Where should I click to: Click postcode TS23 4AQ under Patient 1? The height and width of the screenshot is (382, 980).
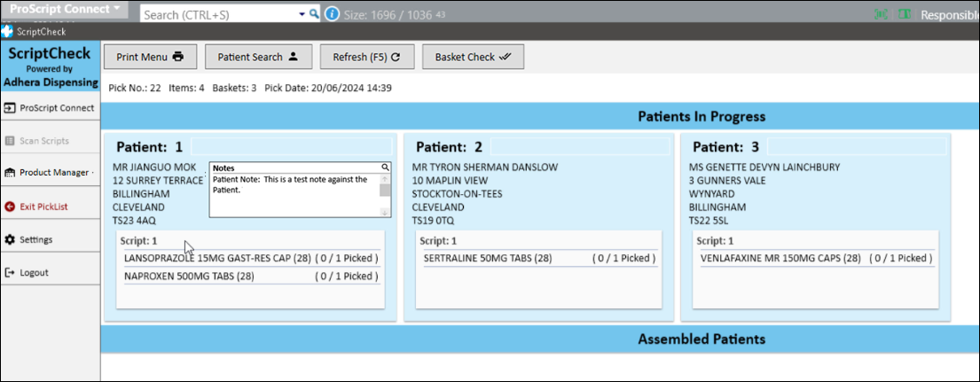(134, 221)
